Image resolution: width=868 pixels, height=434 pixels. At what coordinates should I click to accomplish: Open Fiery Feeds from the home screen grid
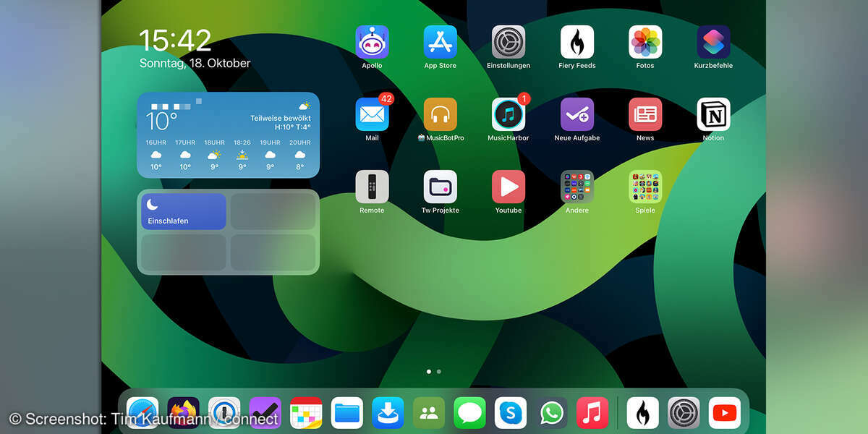coord(577,42)
